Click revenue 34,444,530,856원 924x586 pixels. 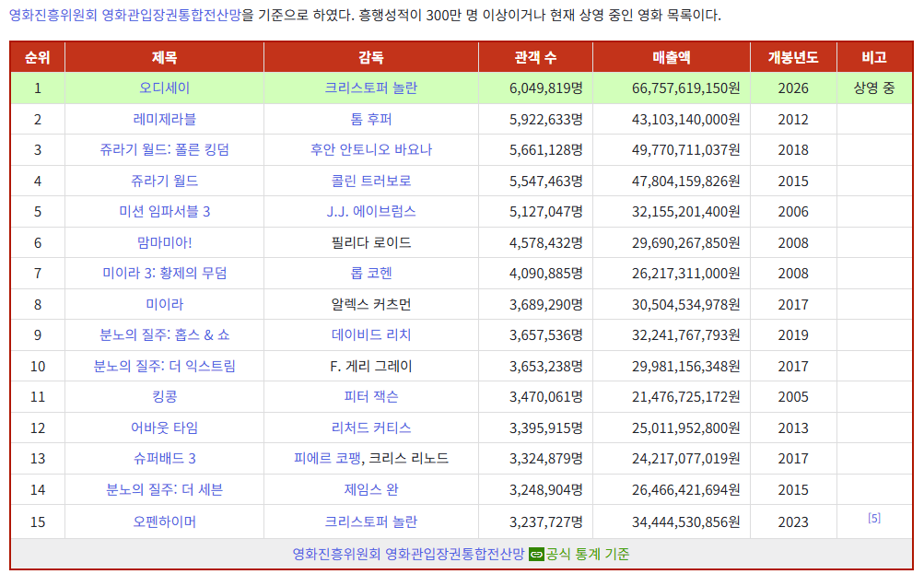(x=686, y=522)
